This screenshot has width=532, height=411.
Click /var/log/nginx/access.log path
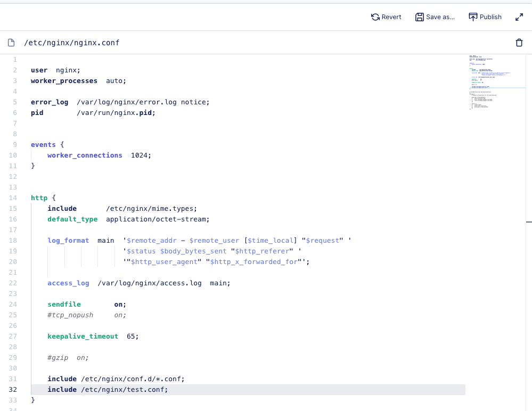150,283
